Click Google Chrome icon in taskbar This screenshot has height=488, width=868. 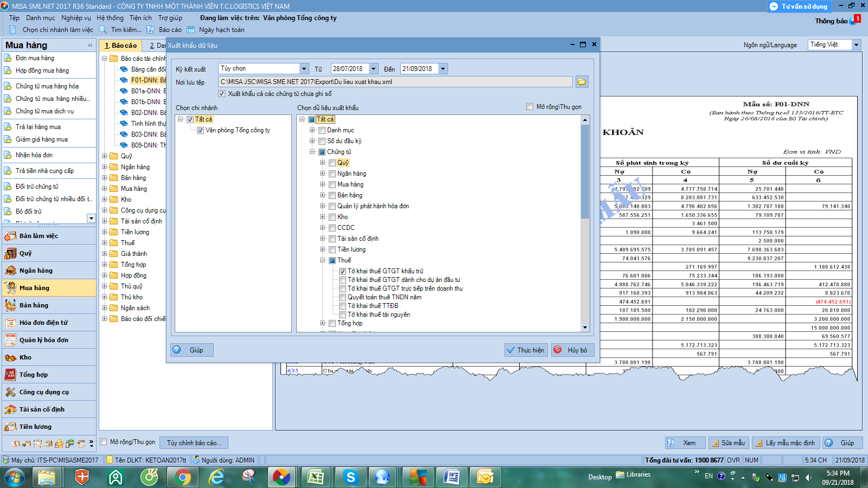(x=183, y=477)
